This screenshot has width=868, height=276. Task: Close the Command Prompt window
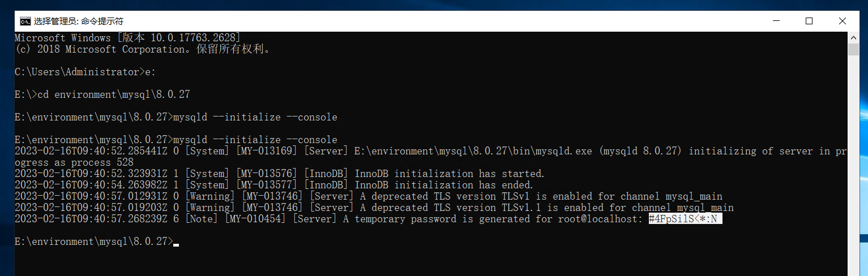[843, 21]
